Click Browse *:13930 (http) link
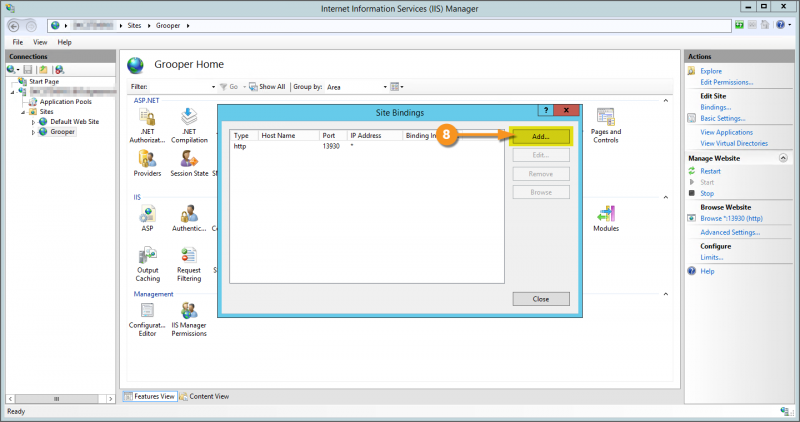Viewport: 800px width, 422px height. click(731, 218)
